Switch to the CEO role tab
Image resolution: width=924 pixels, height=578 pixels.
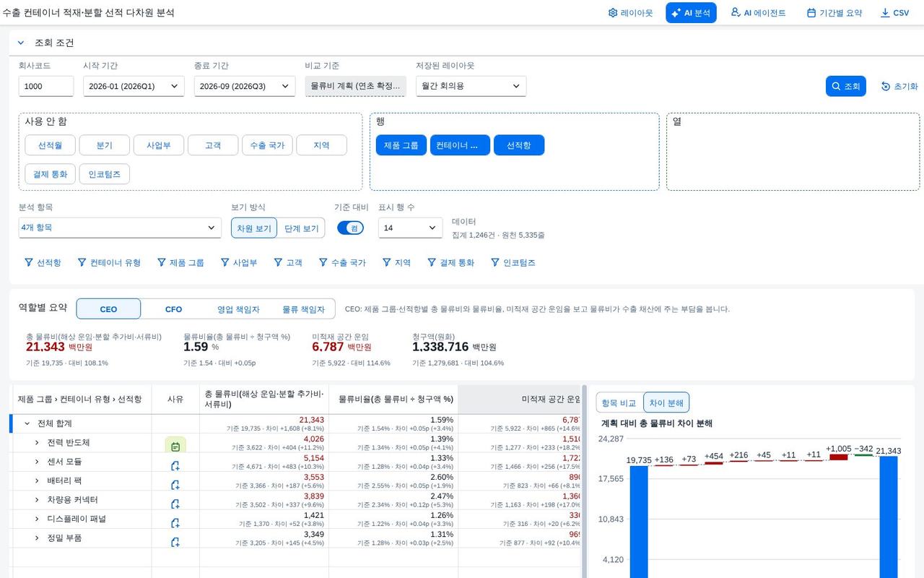point(108,309)
